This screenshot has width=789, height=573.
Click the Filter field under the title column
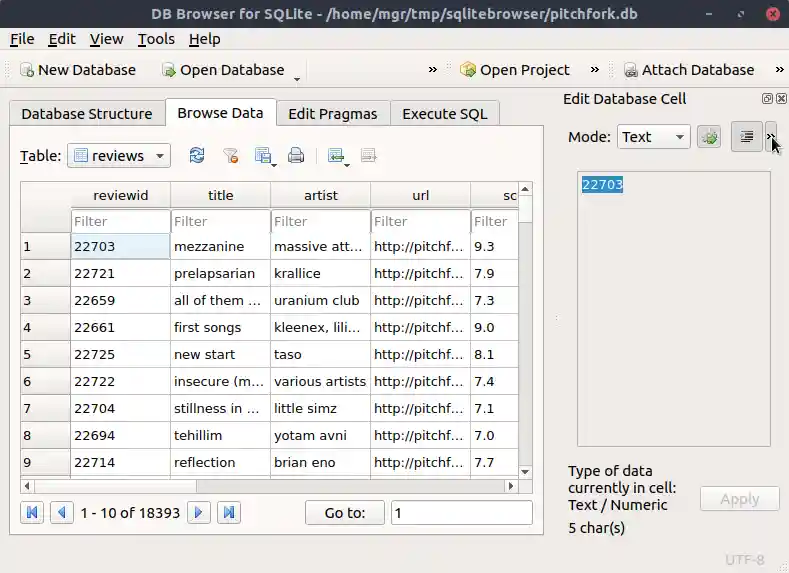coord(220,221)
